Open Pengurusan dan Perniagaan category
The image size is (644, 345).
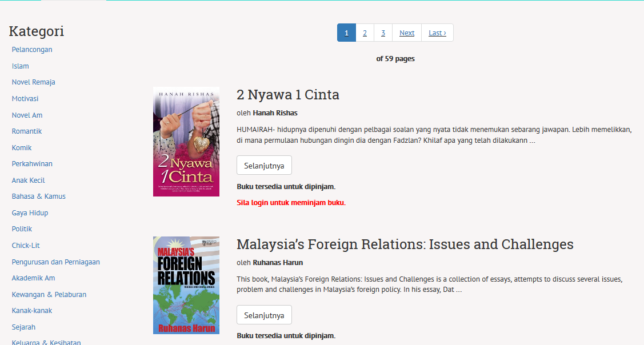tap(56, 262)
